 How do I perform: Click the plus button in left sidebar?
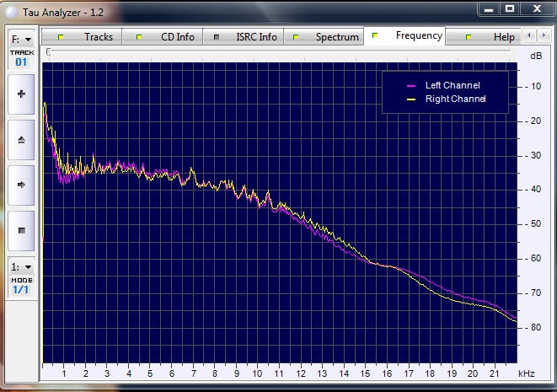pyautogui.click(x=21, y=94)
